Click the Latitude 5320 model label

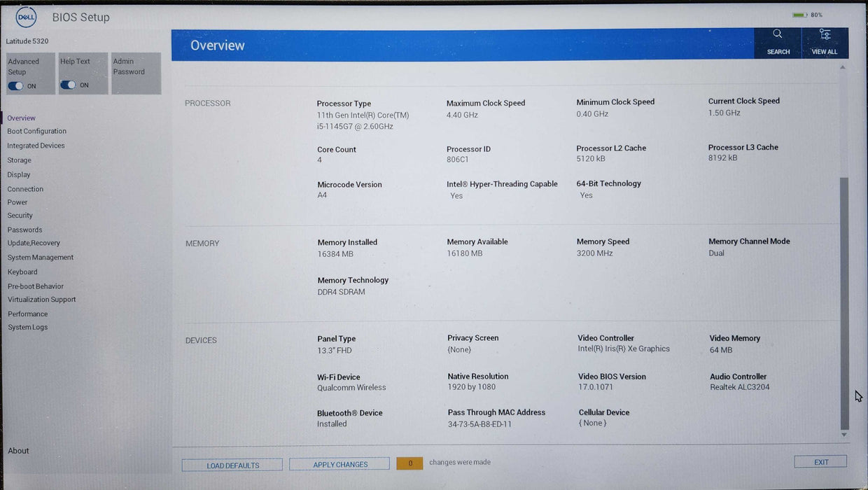tap(27, 41)
